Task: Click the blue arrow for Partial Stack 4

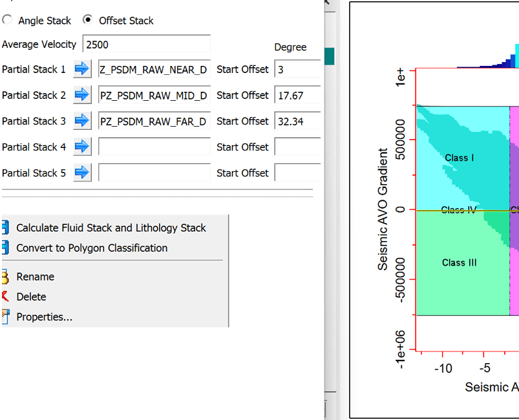Action: pyautogui.click(x=82, y=147)
